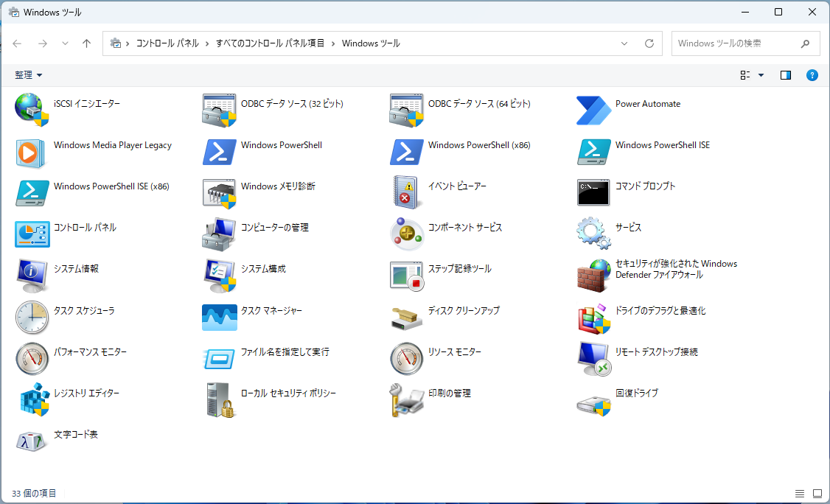Click the 印刷の管理 printer icon

tap(407, 399)
